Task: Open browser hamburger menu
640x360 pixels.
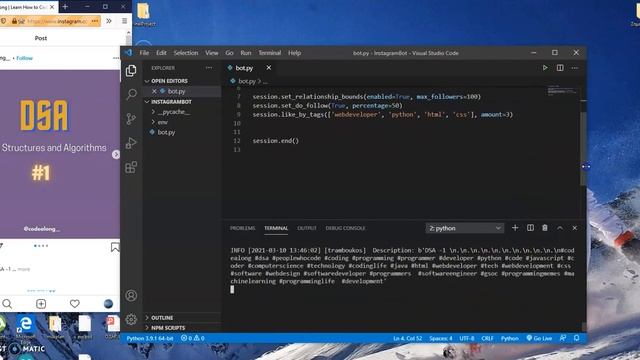Action: (x=124, y=21)
